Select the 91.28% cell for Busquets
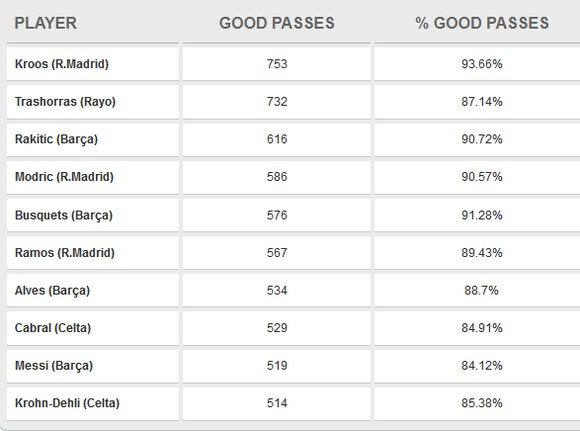 pos(482,215)
